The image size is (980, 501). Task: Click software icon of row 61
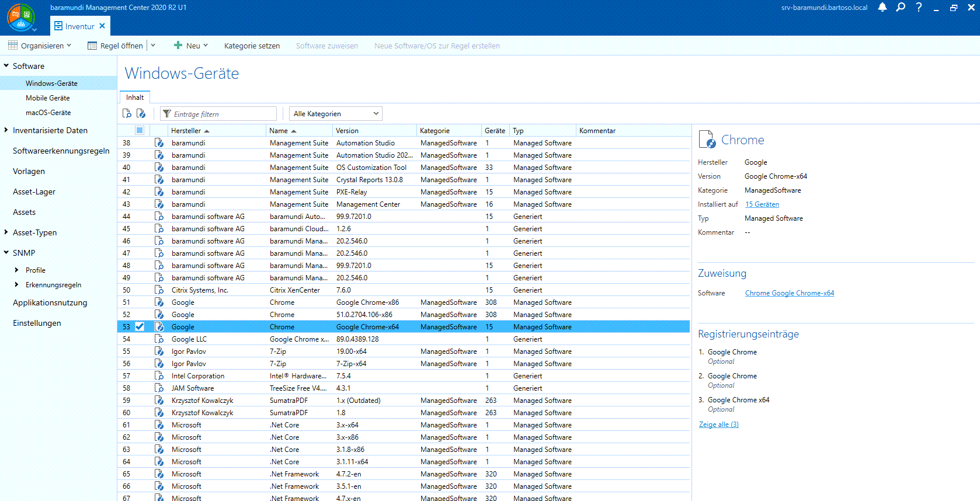159,425
